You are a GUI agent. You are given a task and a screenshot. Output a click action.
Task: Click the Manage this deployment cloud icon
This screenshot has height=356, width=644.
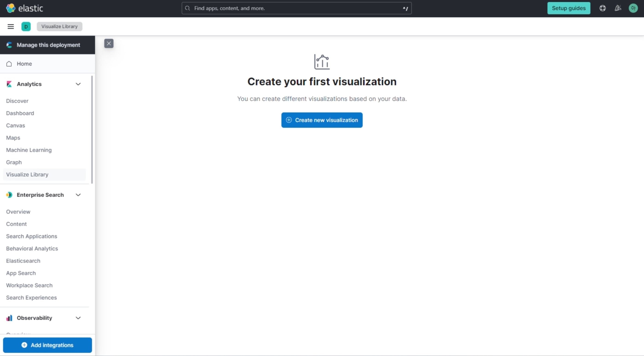pyautogui.click(x=9, y=45)
